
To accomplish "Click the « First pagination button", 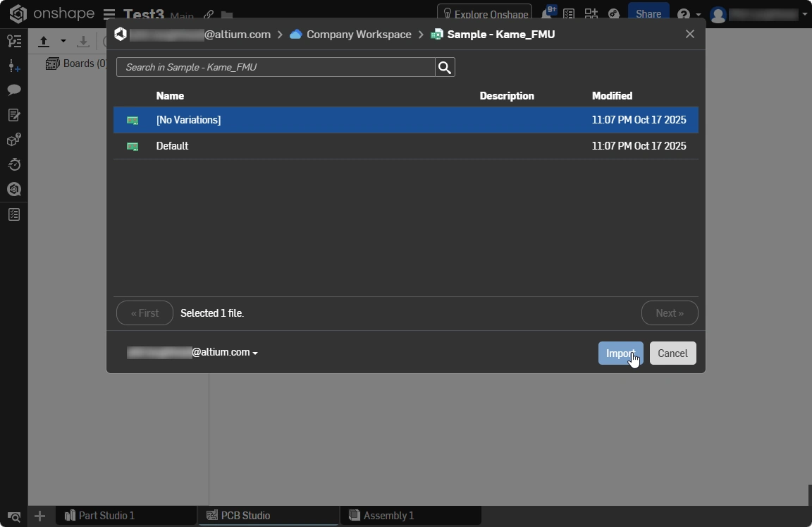I will tap(144, 313).
